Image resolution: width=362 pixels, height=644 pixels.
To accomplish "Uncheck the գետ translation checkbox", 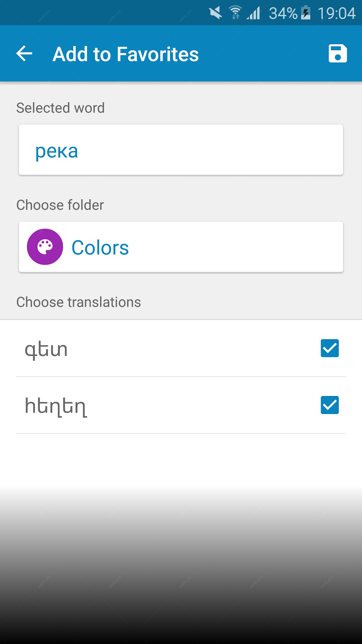I will [330, 348].
